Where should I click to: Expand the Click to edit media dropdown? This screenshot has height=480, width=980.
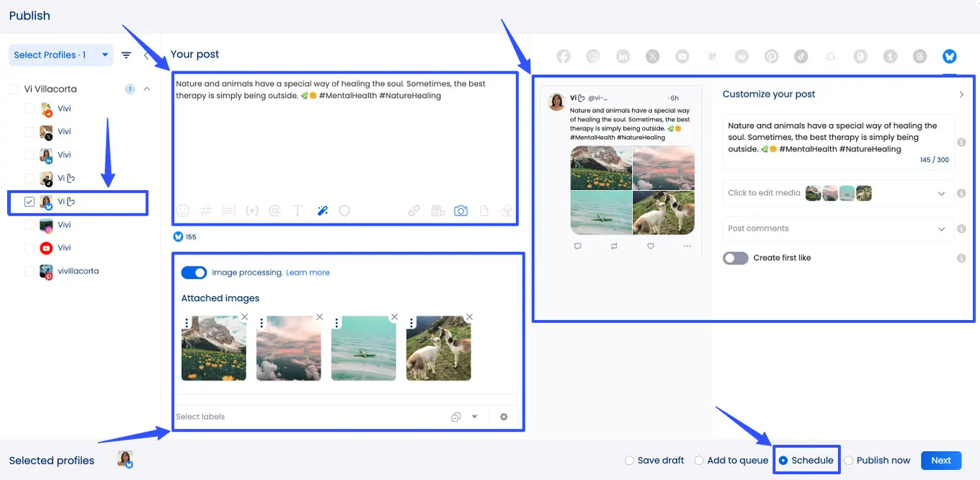[941, 193]
